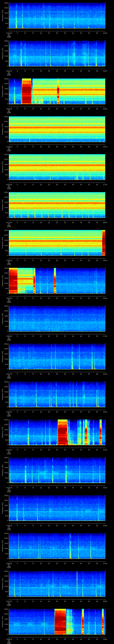Click the 8:31:00 start time label
Screen dimensions: 114x644
tap(9, 374)
